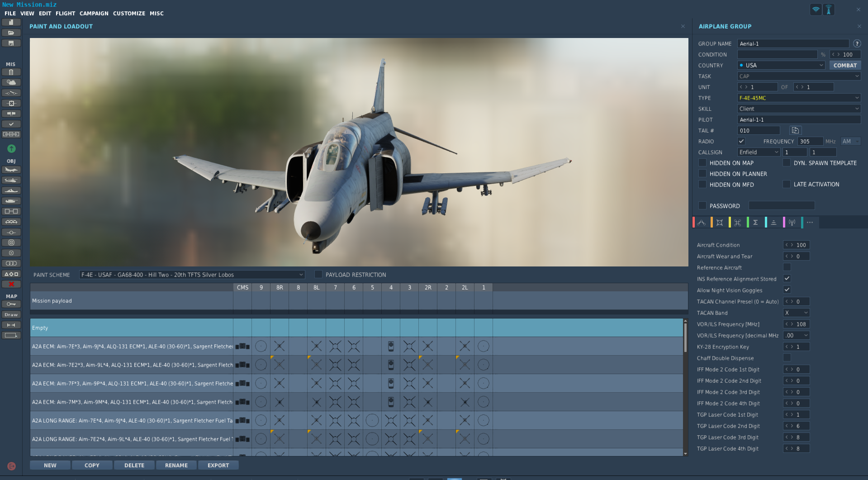
Task: Select the helicopter group tool
Action: pos(11,180)
